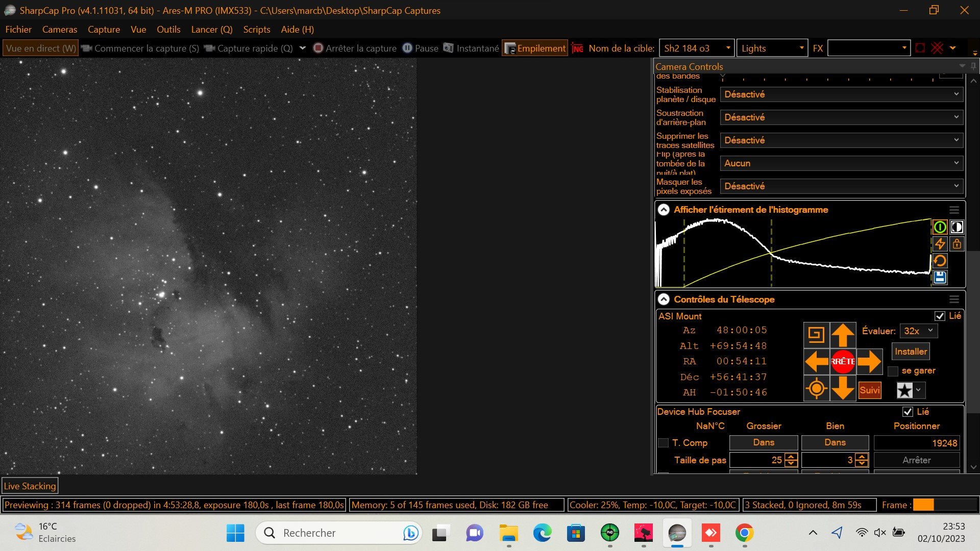Click the crosshair target icon in telescope controls

click(816, 389)
